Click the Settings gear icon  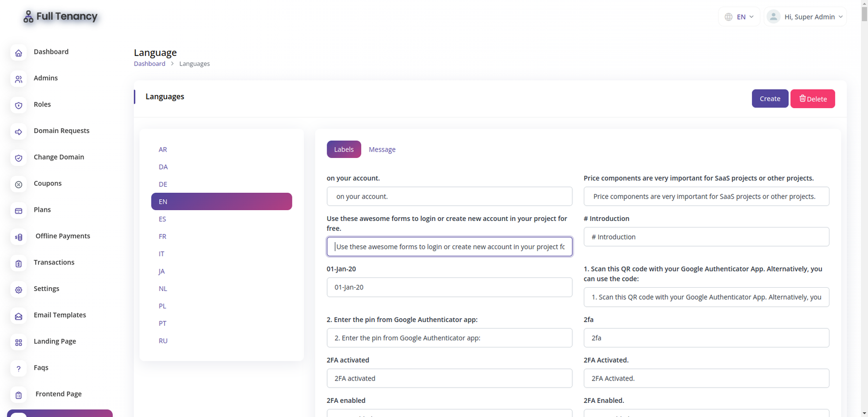click(18, 290)
